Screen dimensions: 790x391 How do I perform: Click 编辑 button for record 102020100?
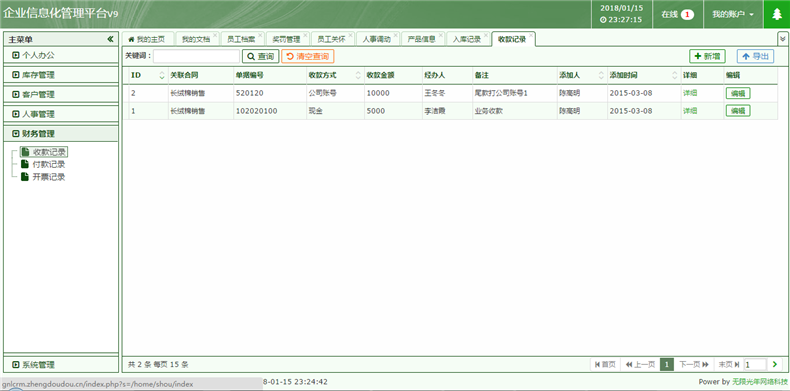coord(738,111)
